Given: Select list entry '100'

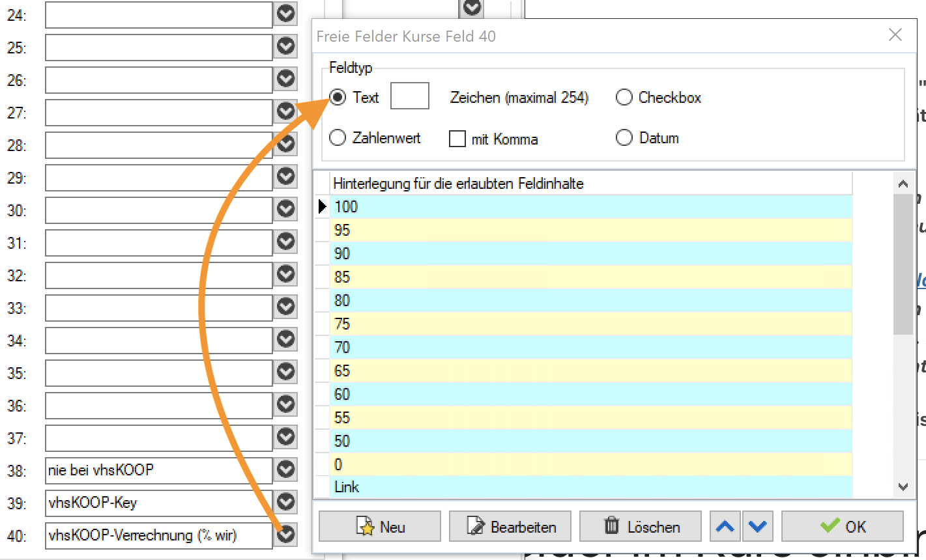Looking at the screenshot, I should point(591,206).
